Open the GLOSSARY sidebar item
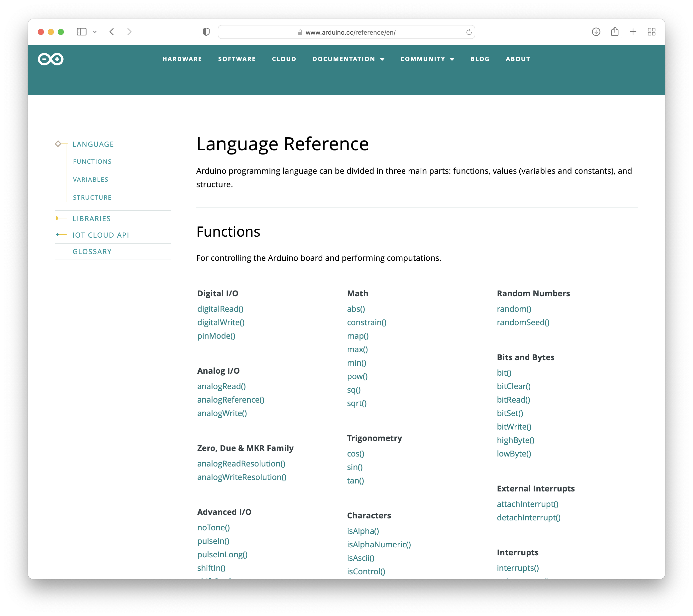693x616 pixels. pyautogui.click(x=92, y=251)
